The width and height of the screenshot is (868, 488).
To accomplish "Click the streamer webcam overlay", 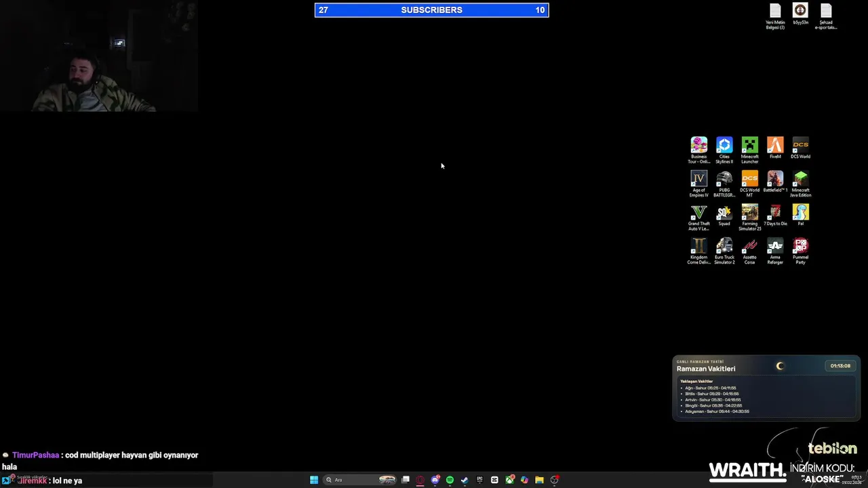I will coord(99,56).
